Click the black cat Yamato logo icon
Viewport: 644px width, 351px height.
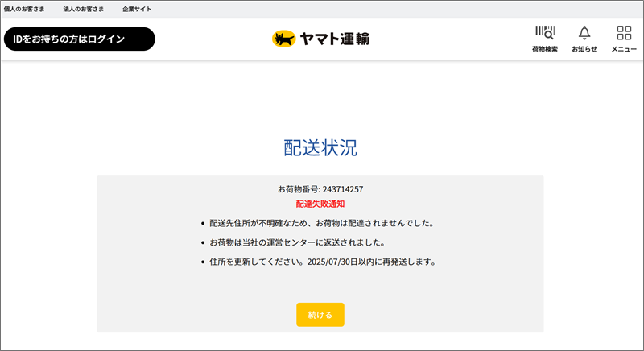point(283,39)
